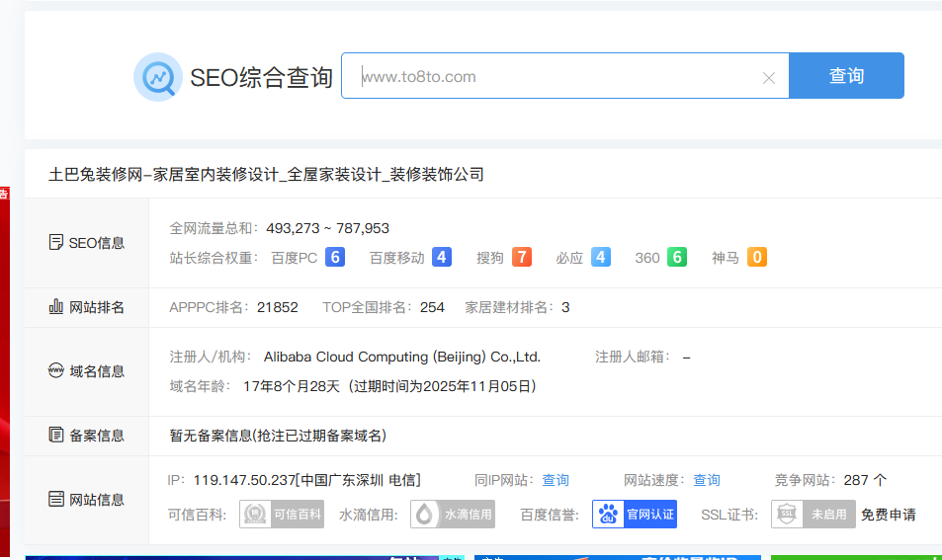This screenshot has height=560, width=942.
Task: Click the 注册人邮箱 label
Action: coord(632,358)
